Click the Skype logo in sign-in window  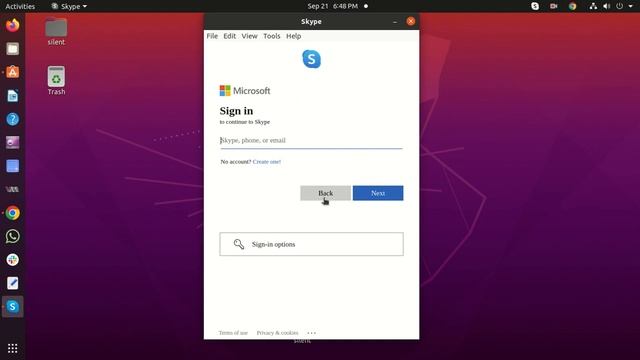pyautogui.click(x=311, y=59)
